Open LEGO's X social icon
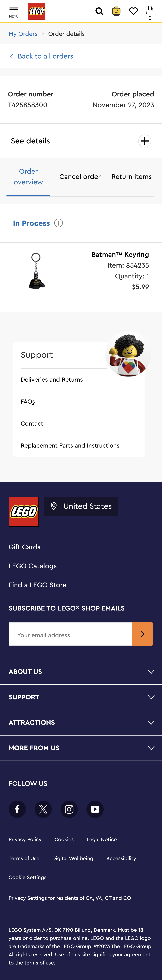 43,809
